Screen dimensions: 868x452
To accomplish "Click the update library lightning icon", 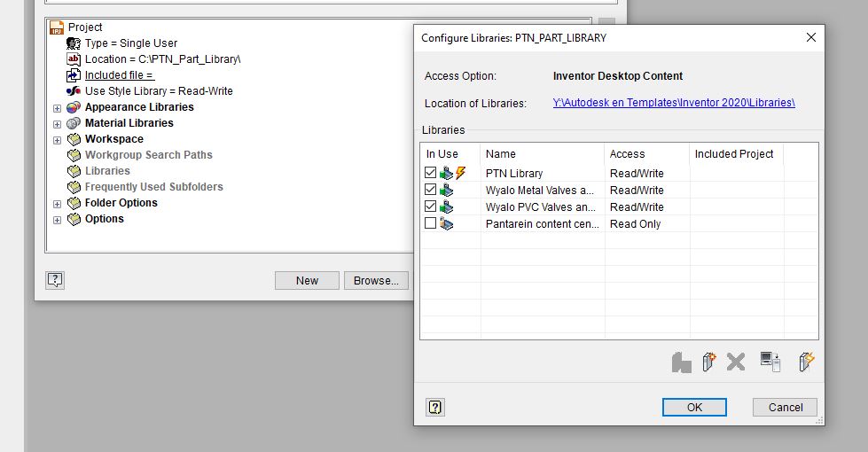I will click(807, 362).
